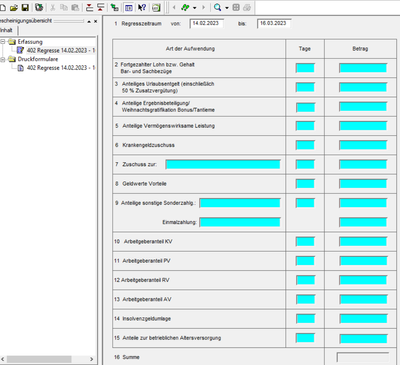400x365 pixels.
Task: Click the tree panel horizontal scrollbar thumb
Action: click(x=39, y=359)
